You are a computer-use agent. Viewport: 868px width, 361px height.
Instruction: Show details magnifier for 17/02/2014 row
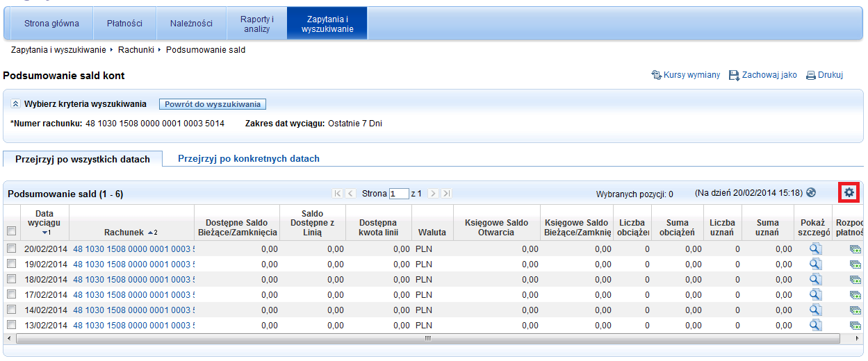click(816, 294)
